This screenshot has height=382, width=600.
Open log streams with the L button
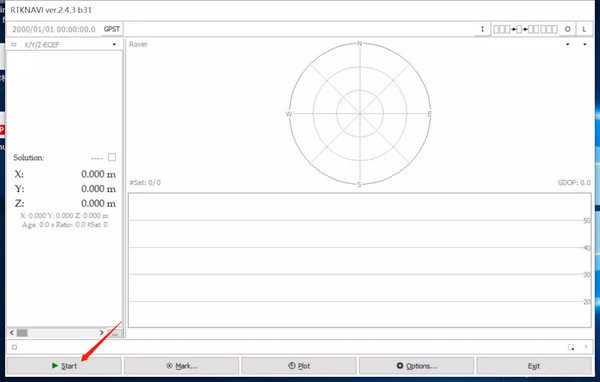[584, 29]
